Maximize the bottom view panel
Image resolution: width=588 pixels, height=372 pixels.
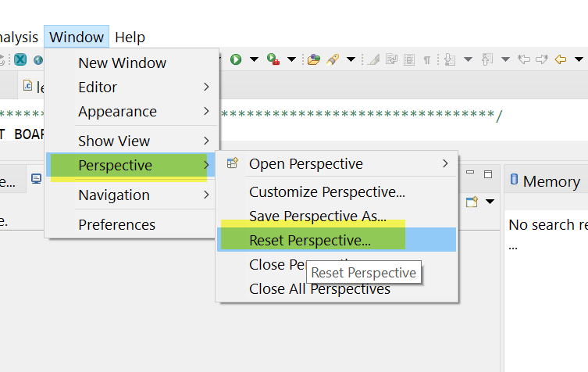488,173
